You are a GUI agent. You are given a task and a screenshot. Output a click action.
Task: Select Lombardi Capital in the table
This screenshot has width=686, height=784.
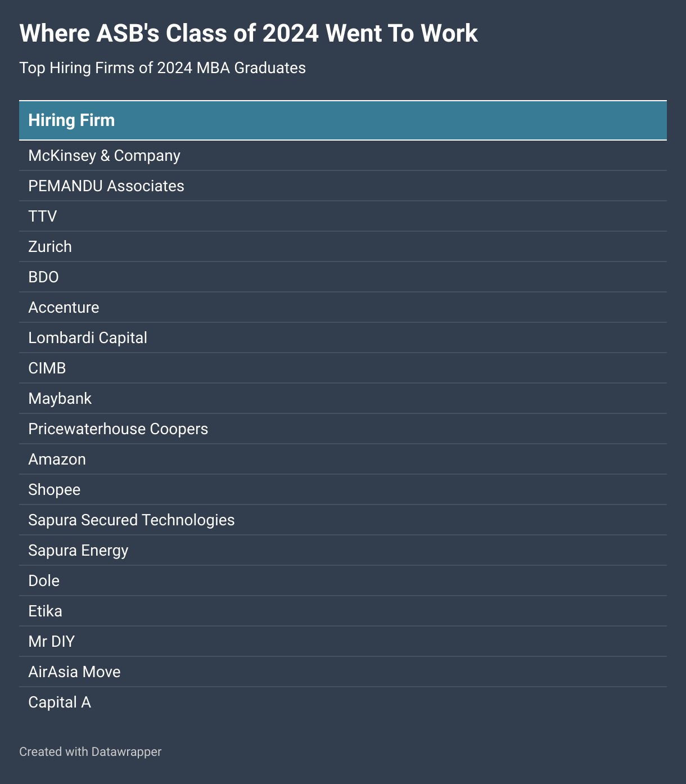tap(88, 338)
